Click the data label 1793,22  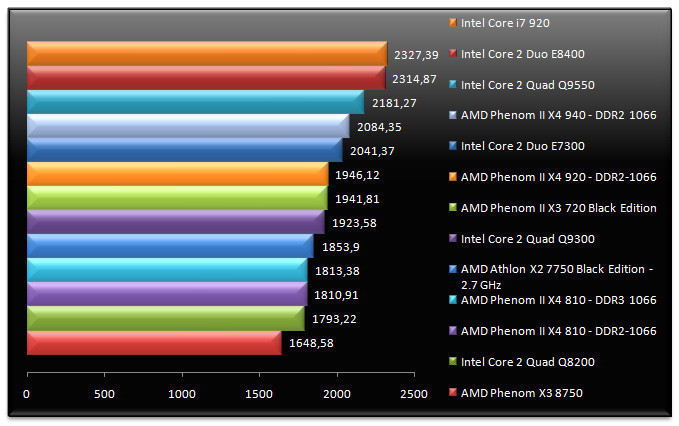click(334, 319)
